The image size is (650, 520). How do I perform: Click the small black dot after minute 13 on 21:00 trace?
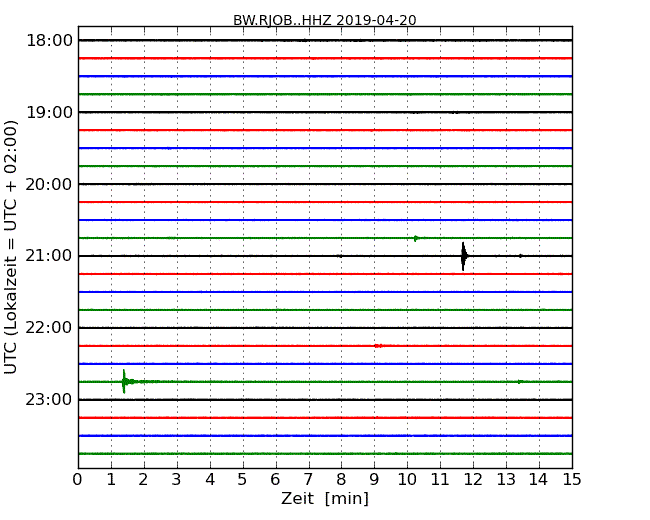tap(521, 256)
